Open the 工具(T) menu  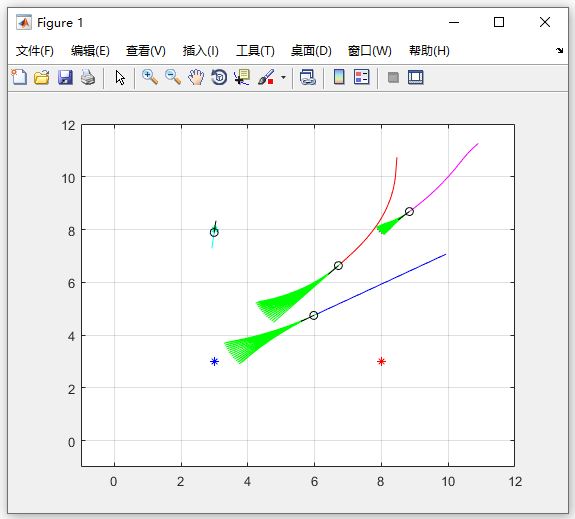(x=255, y=51)
